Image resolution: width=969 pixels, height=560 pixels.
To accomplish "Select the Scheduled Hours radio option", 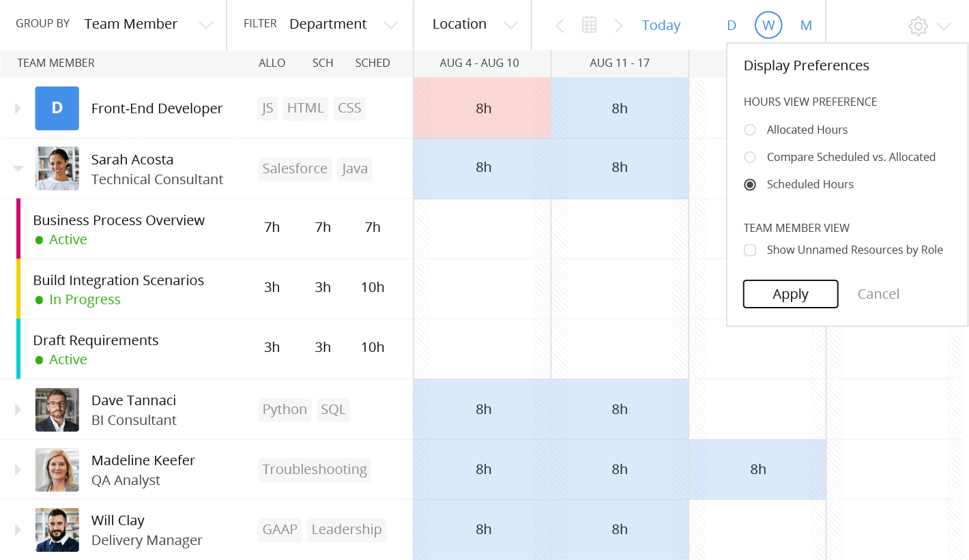I will (750, 184).
